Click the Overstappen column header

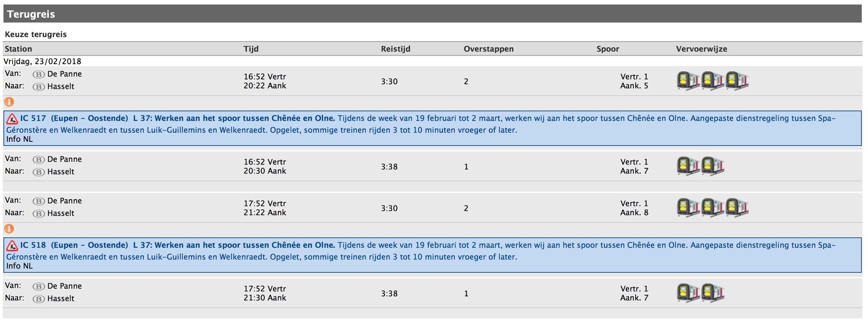click(488, 49)
